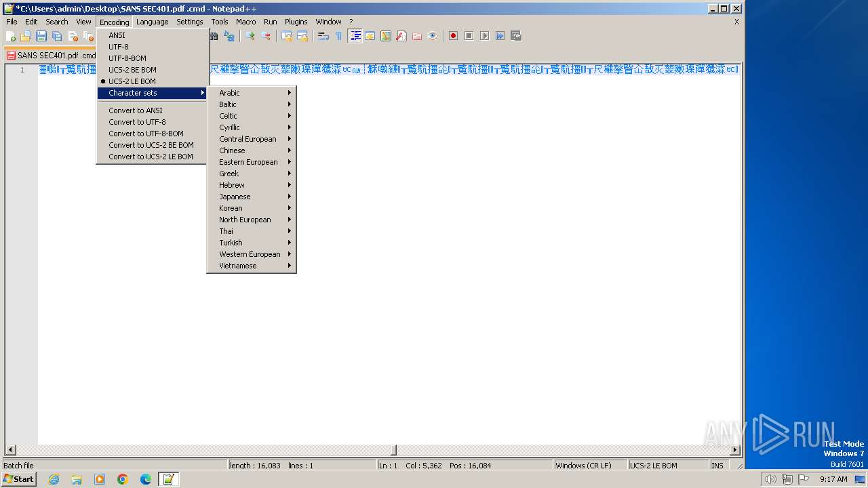Toggle the Monitoring eye icon
The height and width of the screenshot is (488, 868).
[x=433, y=36]
